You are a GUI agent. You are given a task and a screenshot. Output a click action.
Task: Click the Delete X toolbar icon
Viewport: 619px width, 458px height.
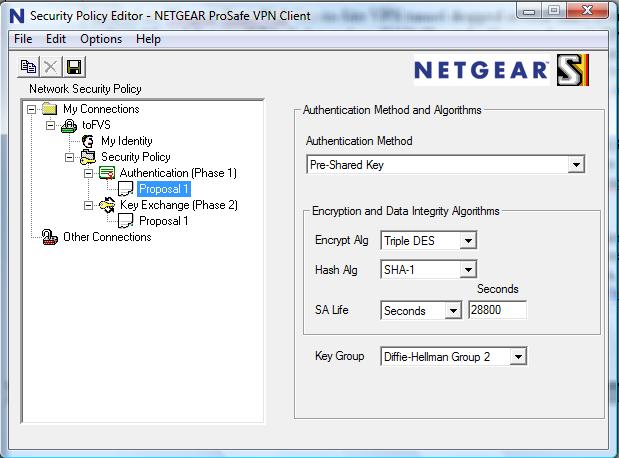pyautogui.click(x=51, y=67)
